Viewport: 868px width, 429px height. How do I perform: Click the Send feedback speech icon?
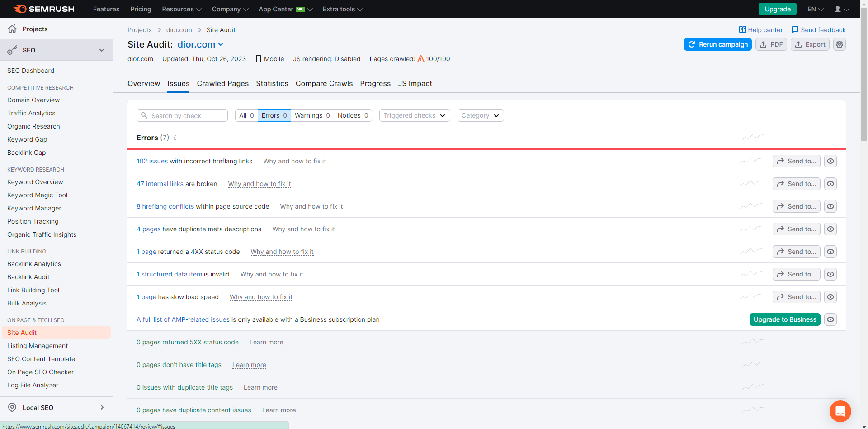[795, 30]
